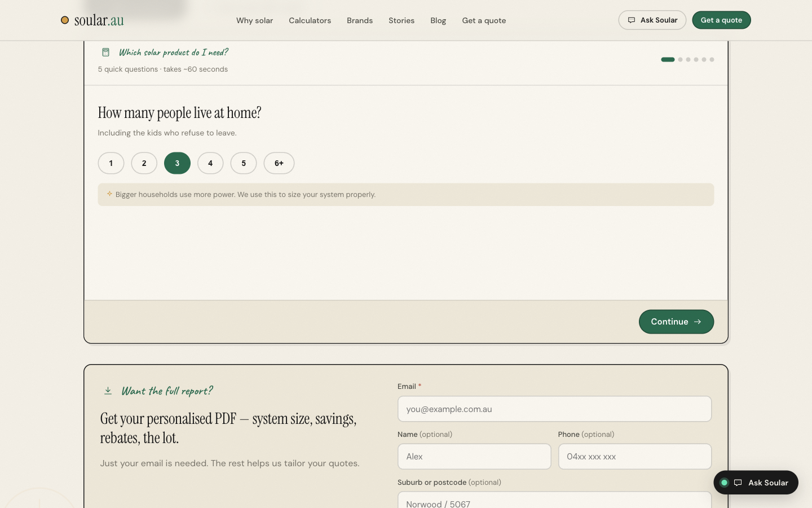Focus the Email input field
812x508 pixels.
pyautogui.click(x=554, y=409)
